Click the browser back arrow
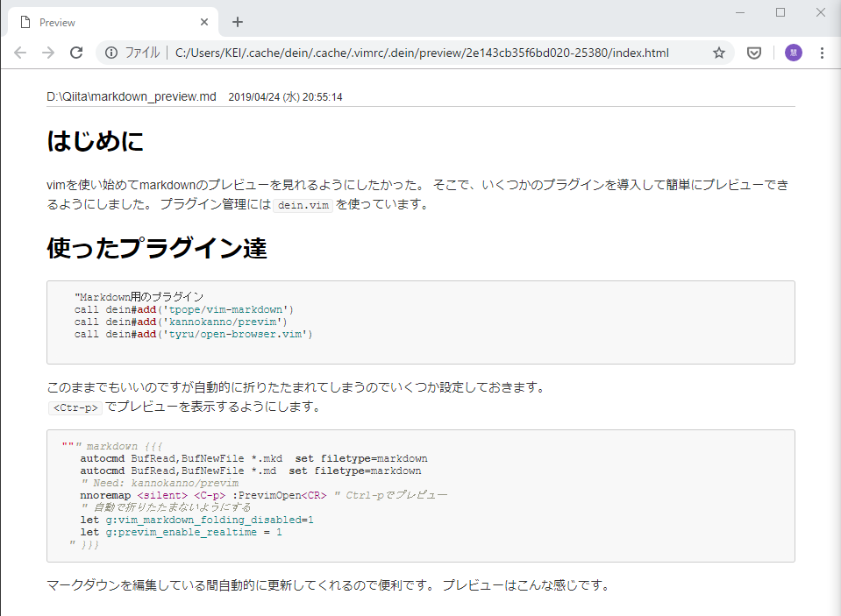 tap(20, 53)
